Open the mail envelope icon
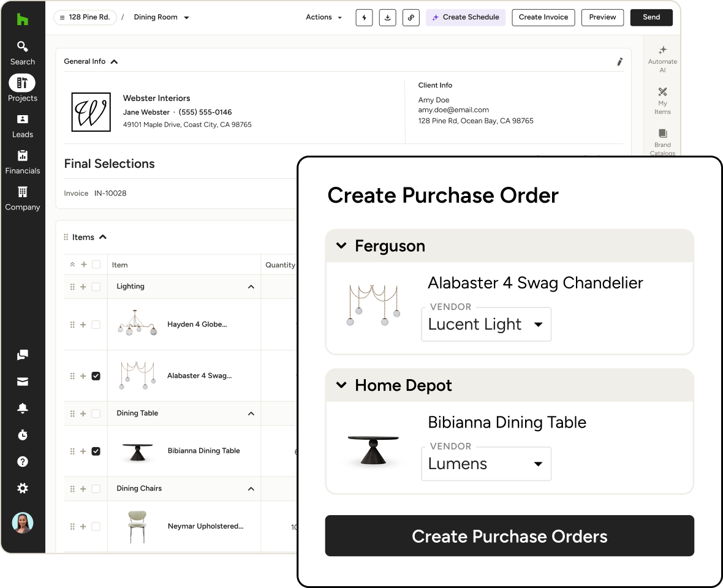This screenshot has height=588, width=723. tap(22, 382)
